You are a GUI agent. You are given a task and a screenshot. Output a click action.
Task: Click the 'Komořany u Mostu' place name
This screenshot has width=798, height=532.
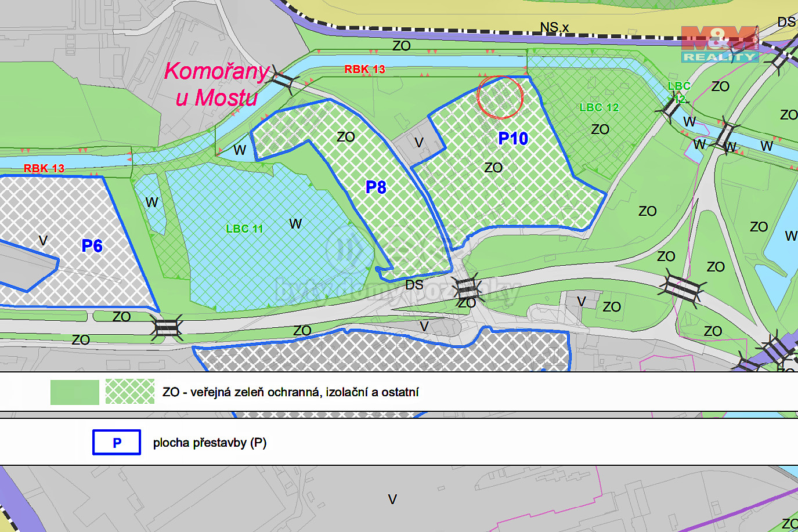coord(217,84)
